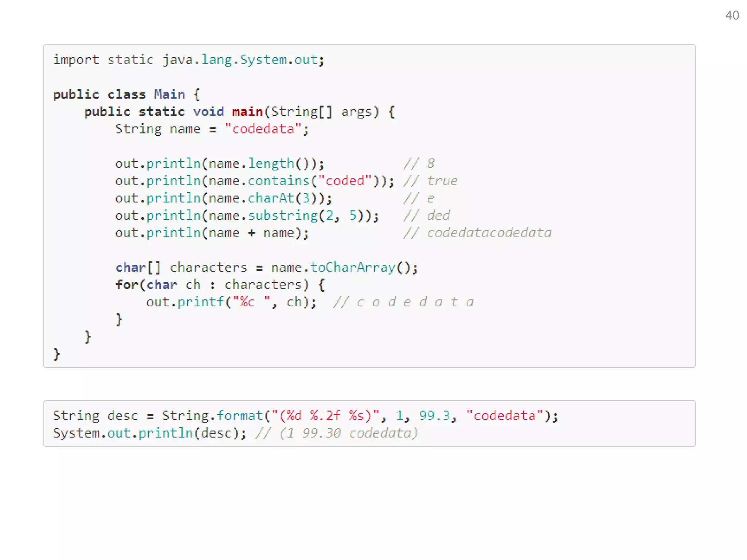Viewport: 747px width, 560px height.
Task: Click the "codedata" string assigned to name
Action: 263,129
